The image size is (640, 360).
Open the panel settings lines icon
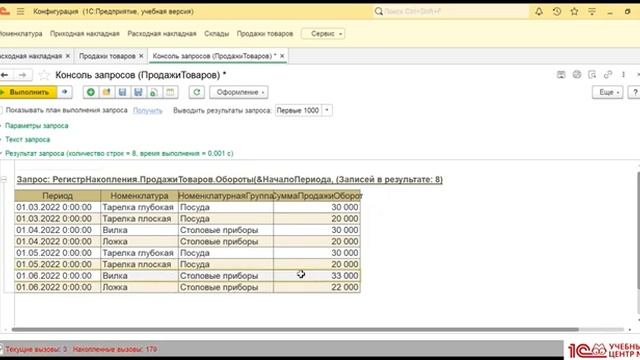pos(592,12)
